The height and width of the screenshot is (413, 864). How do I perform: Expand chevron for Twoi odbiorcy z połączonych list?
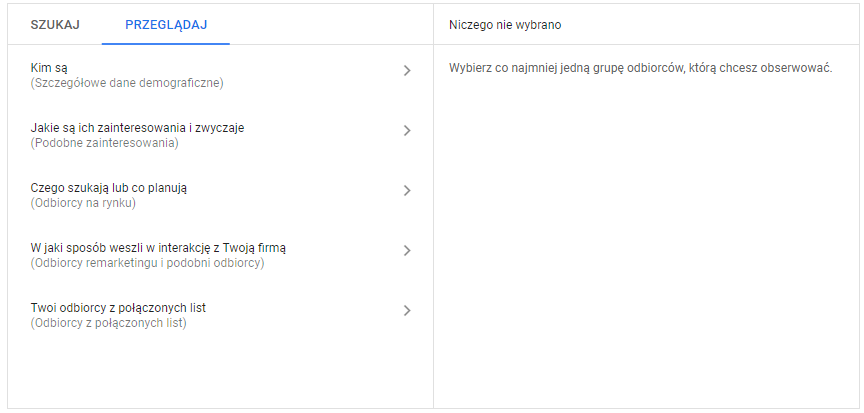click(x=407, y=311)
